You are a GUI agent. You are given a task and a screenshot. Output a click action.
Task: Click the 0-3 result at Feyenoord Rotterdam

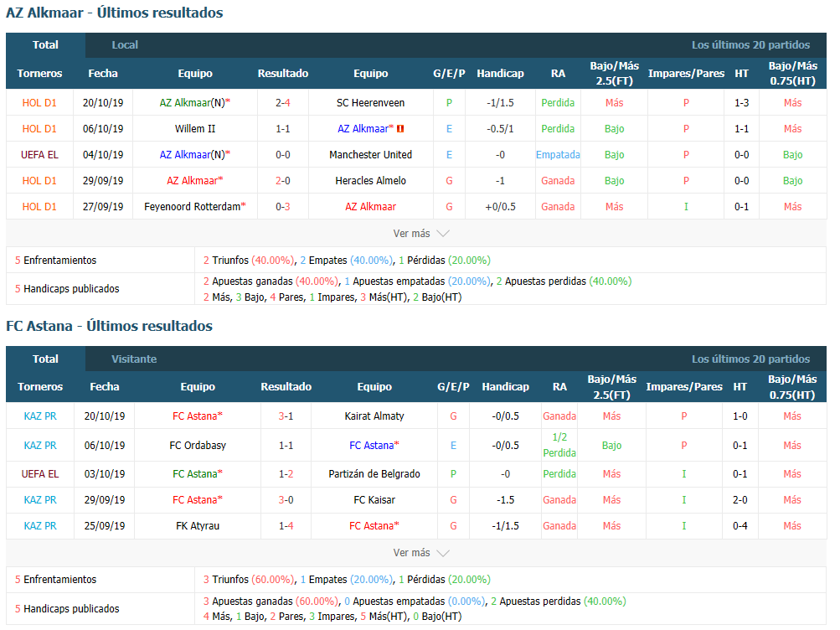pos(283,207)
